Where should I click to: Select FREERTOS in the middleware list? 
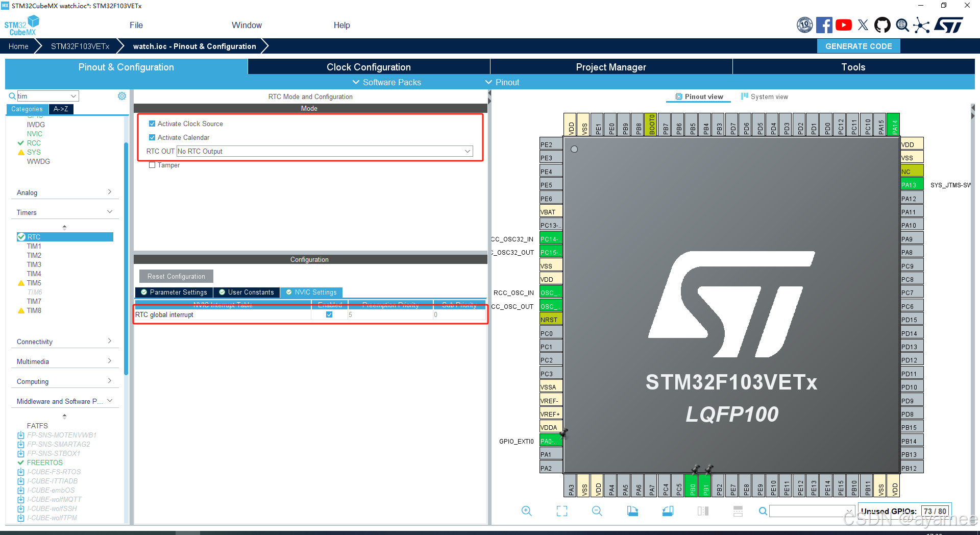coord(45,463)
